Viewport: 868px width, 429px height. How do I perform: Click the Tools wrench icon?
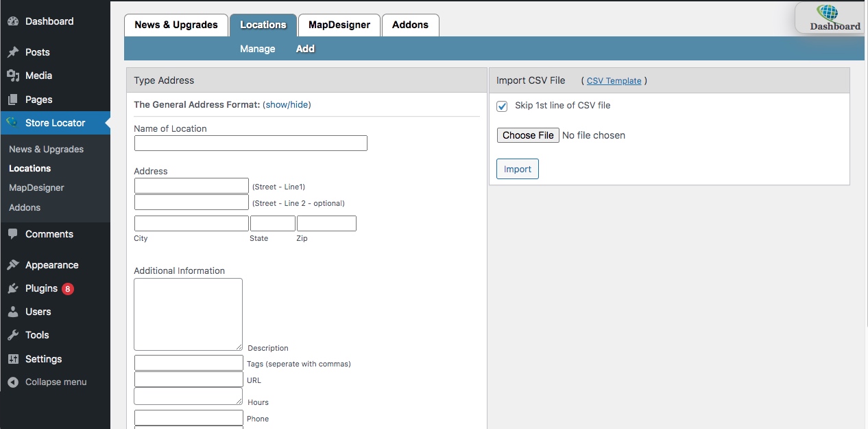(x=13, y=335)
